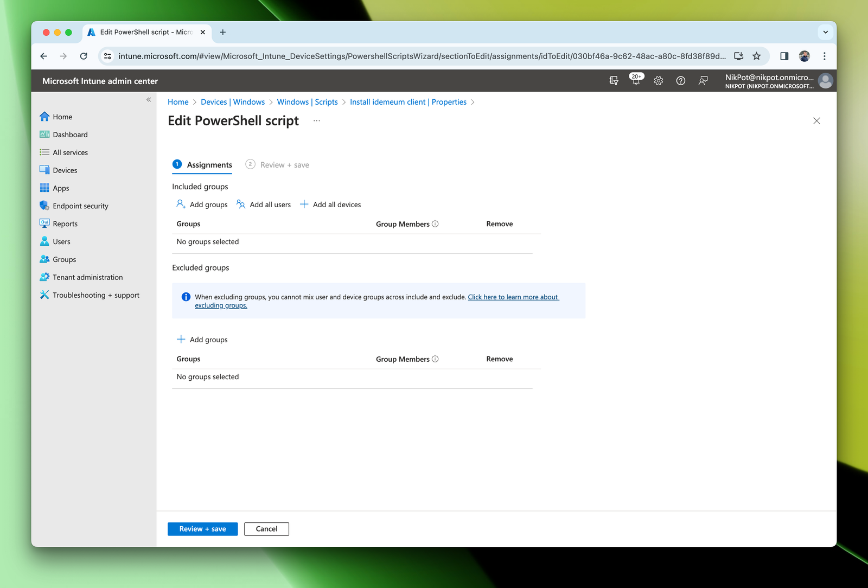Open the feedback icon in header

click(x=703, y=81)
